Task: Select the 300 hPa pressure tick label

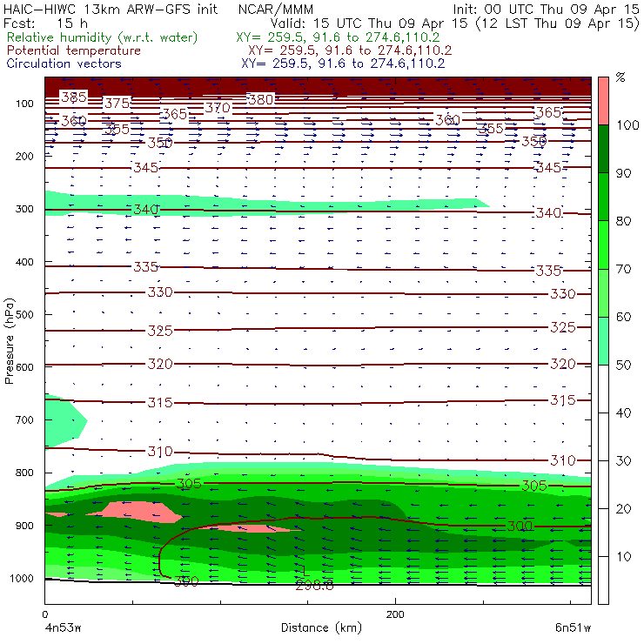Action: tap(24, 209)
